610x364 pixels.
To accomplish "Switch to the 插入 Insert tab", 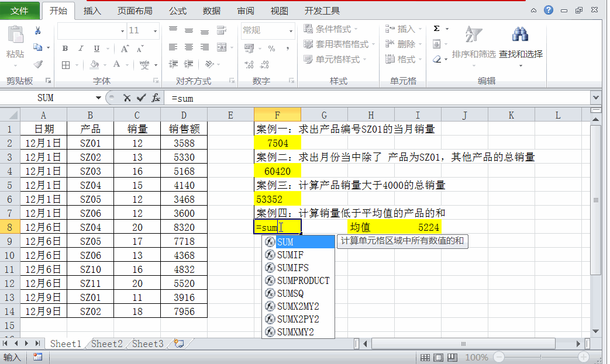I will [x=92, y=11].
